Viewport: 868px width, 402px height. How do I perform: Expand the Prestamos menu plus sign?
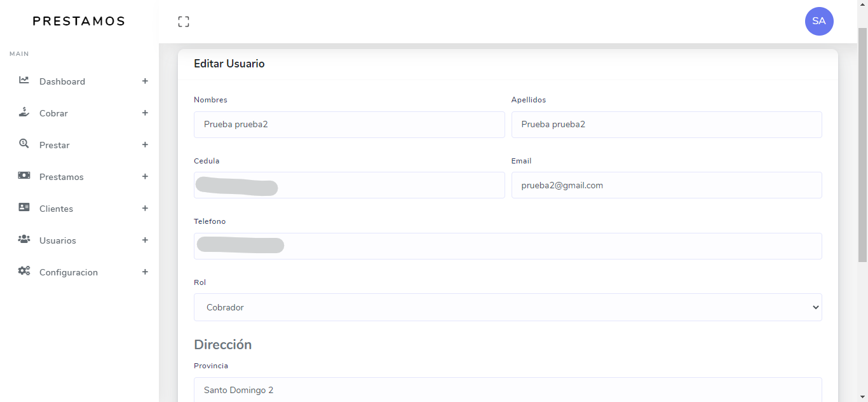click(x=145, y=176)
